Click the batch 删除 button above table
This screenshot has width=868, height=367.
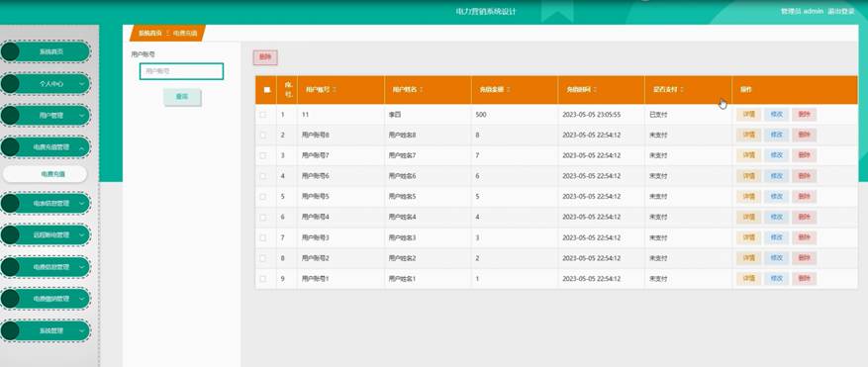pos(265,57)
